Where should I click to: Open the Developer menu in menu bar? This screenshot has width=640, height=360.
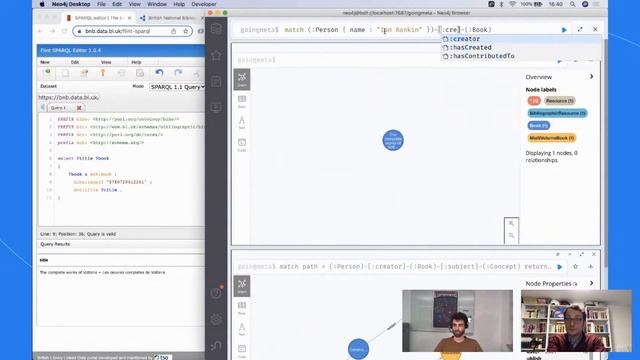[204, 4]
